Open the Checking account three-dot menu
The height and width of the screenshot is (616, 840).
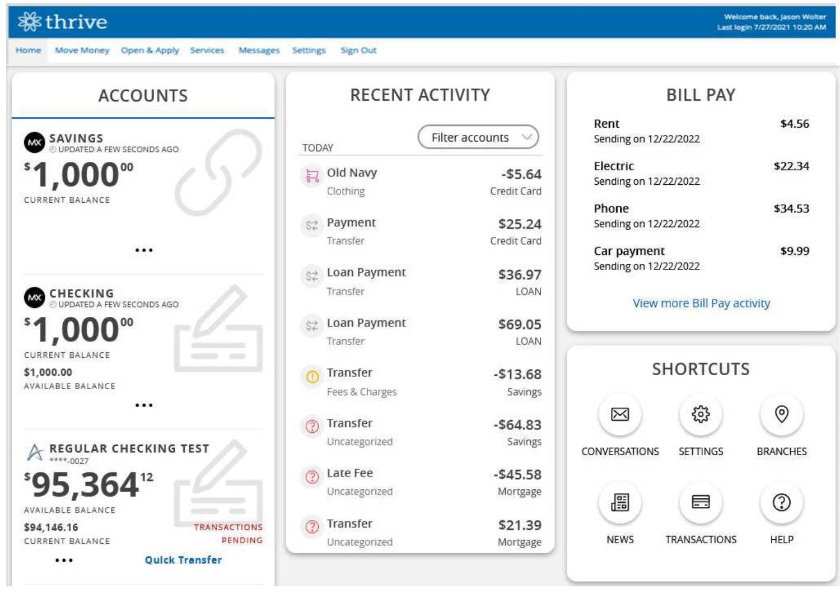click(x=144, y=405)
